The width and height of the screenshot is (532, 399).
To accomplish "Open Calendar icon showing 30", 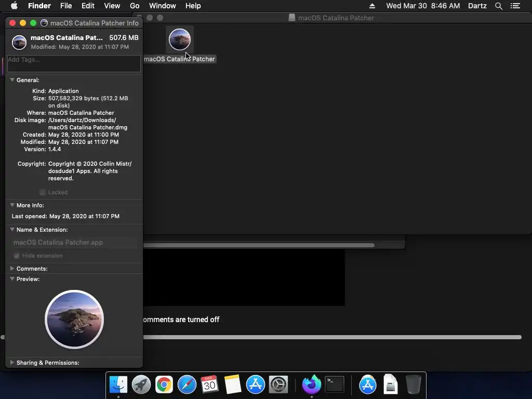I will (x=209, y=384).
